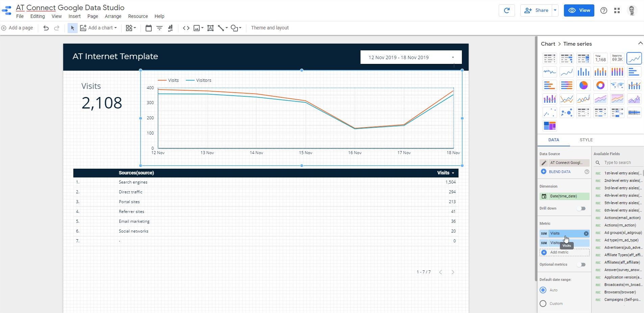Choose the pie chart type
Viewport: 644px width, 313px height.
584,85
